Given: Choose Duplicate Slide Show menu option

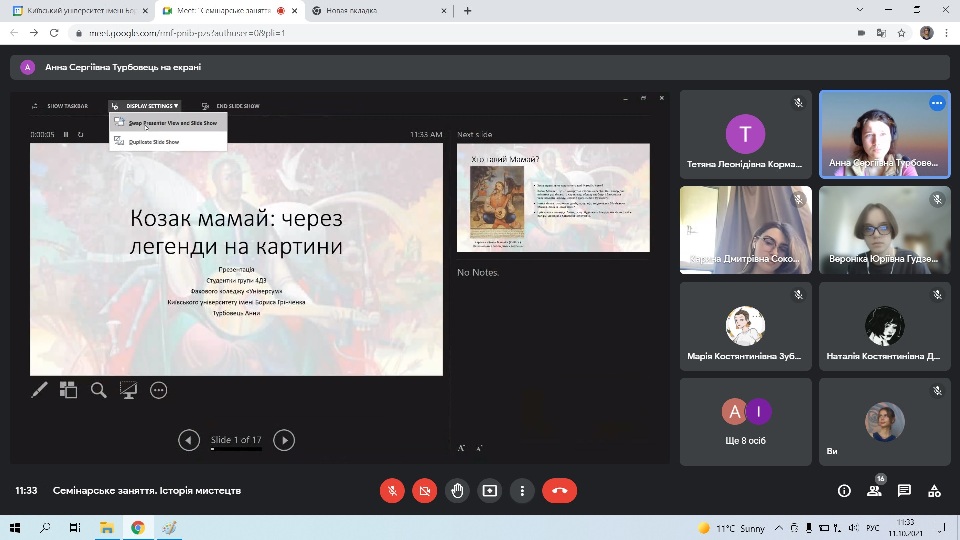Looking at the screenshot, I should (154, 142).
